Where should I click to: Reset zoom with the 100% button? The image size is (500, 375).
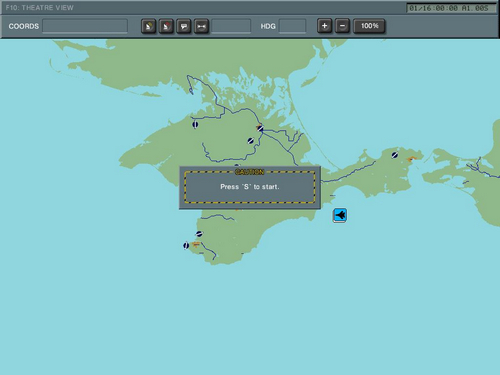[369, 26]
